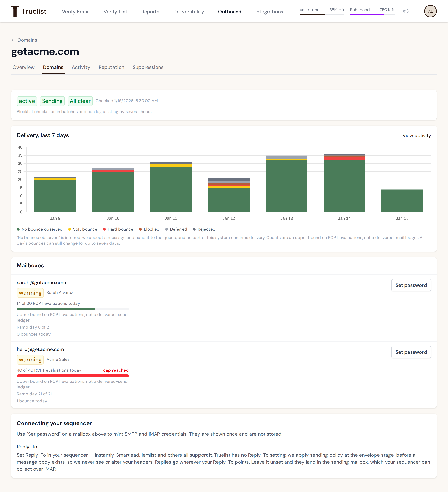Click the active status badge
The height and width of the screenshot is (492, 448).
coord(27,101)
